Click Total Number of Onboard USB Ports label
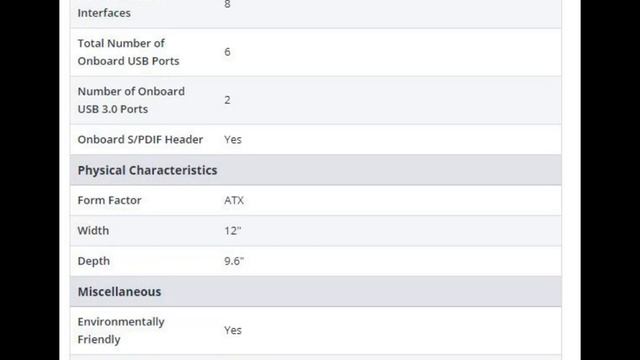The width and height of the screenshot is (640, 360). coord(128,52)
